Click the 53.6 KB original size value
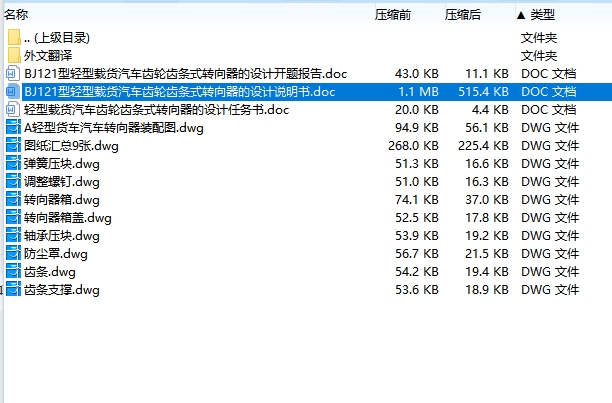Viewport: 612px width, 403px height. coord(416,289)
